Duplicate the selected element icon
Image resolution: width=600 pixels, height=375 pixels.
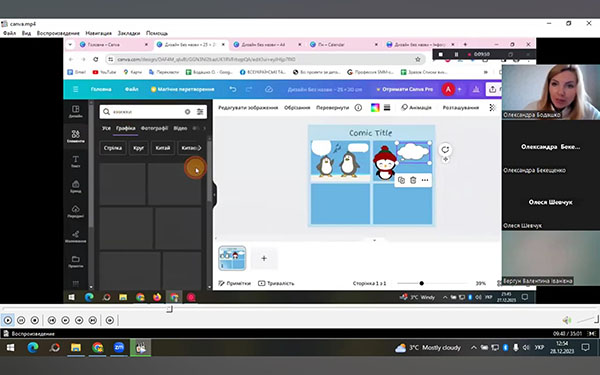tap(401, 180)
